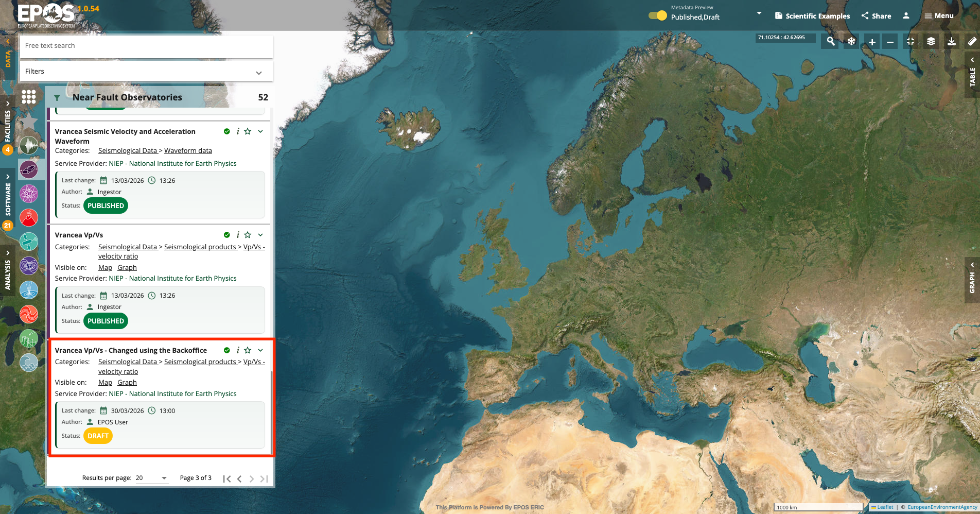Favorite the Vrancea Vp/Vs published item
The image size is (980, 514).
[x=248, y=235]
